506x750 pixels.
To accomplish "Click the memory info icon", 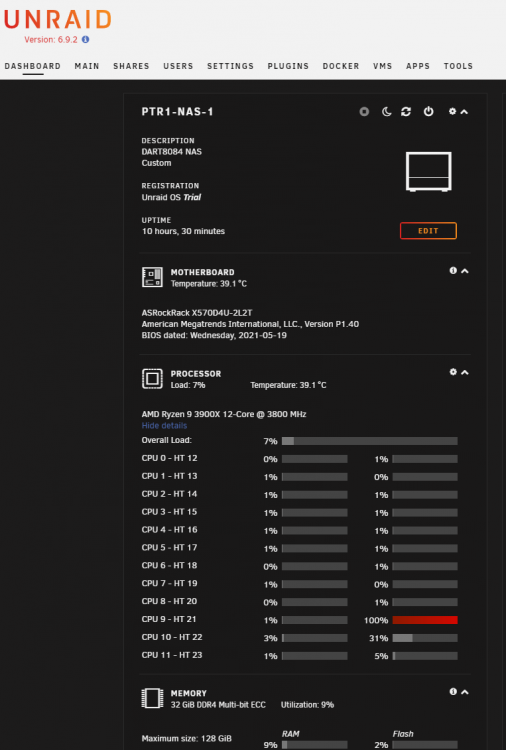I will [453, 692].
